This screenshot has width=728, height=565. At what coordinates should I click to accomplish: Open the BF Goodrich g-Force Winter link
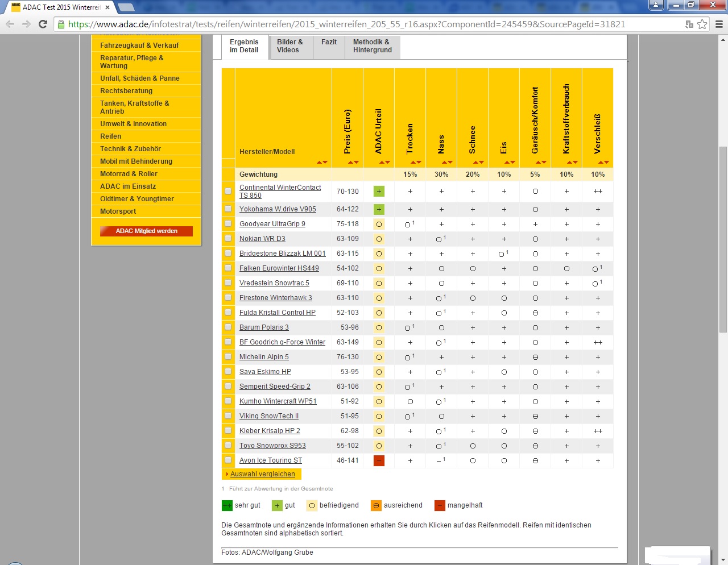coord(283,342)
